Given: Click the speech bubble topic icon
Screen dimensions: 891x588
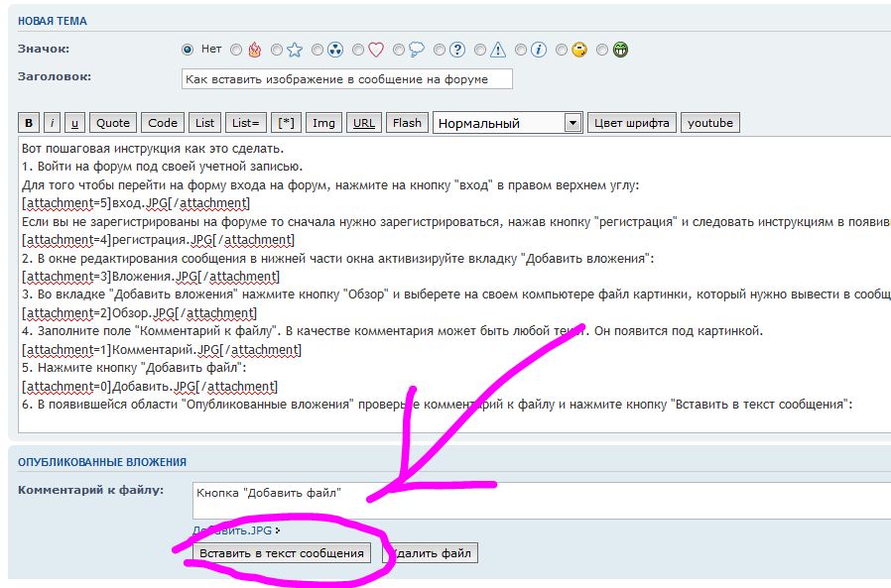Looking at the screenshot, I should pos(417,49).
